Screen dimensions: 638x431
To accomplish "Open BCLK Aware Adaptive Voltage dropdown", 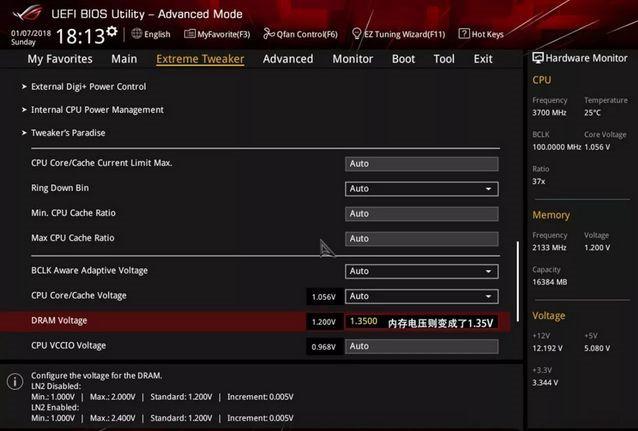I will point(421,271).
